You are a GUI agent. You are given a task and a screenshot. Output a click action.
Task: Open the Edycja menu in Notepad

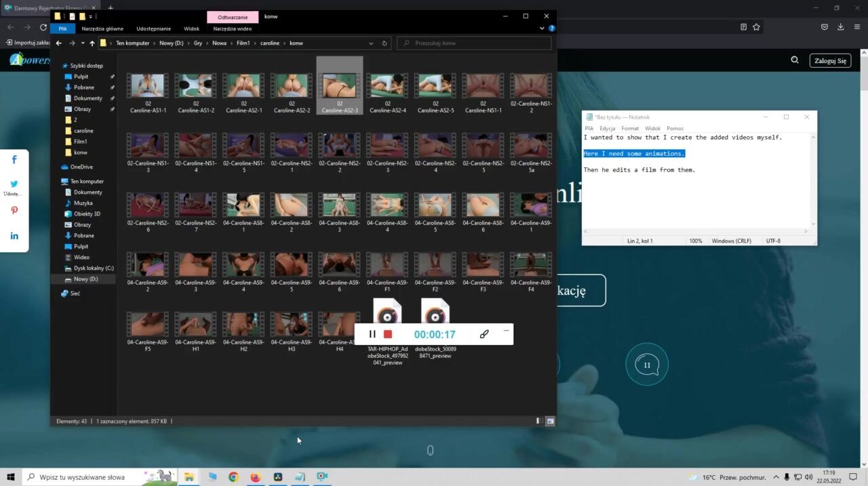pyautogui.click(x=607, y=128)
